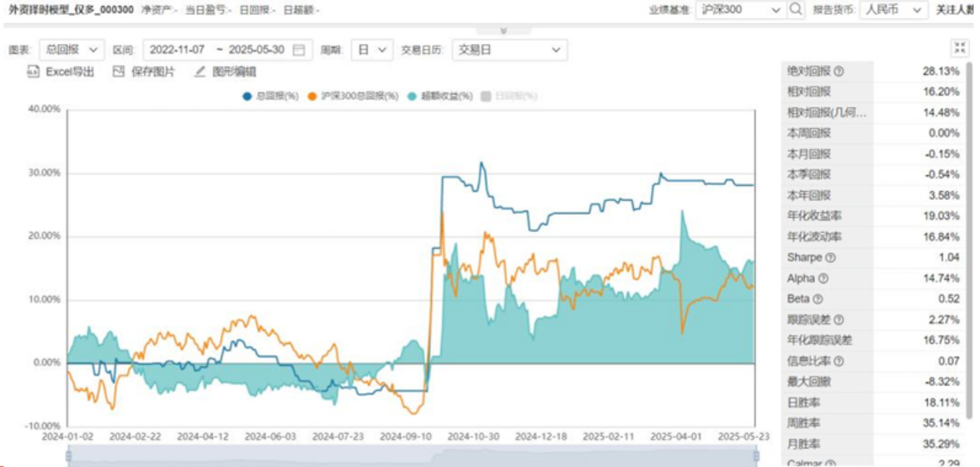Click the search icon next to 沪深300 benchmark
The width and height of the screenshot is (980, 467).
pos(795,10)
